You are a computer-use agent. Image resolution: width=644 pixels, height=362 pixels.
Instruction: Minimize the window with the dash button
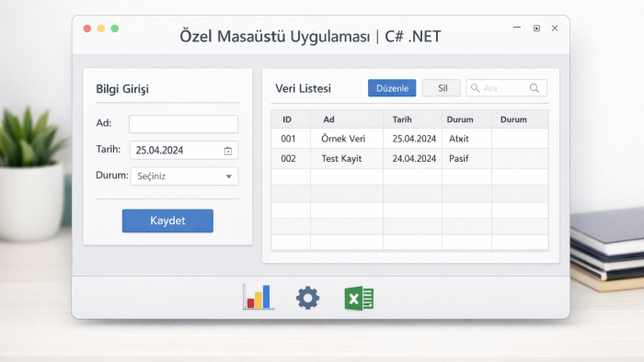tap(517, 28)
